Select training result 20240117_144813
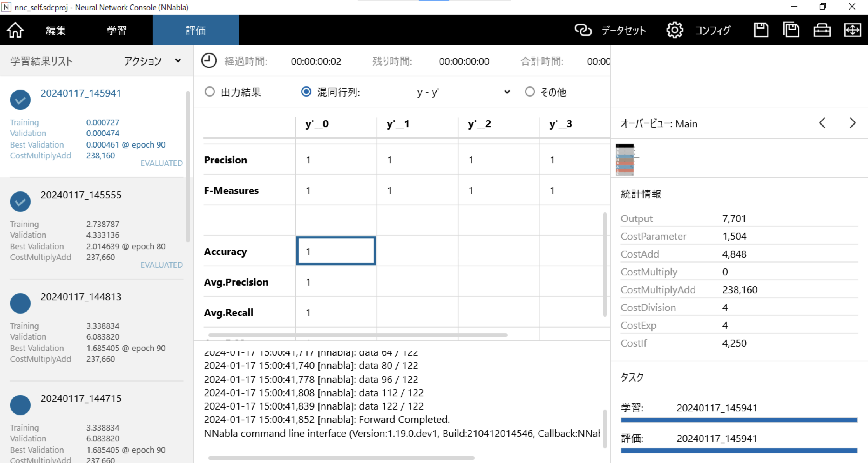This screenshot has width=868, height=463. [x=81, y=297]
